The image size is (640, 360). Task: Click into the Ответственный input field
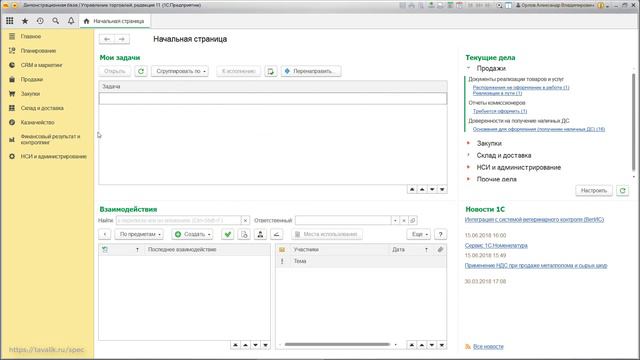click(x=343, y=220)
